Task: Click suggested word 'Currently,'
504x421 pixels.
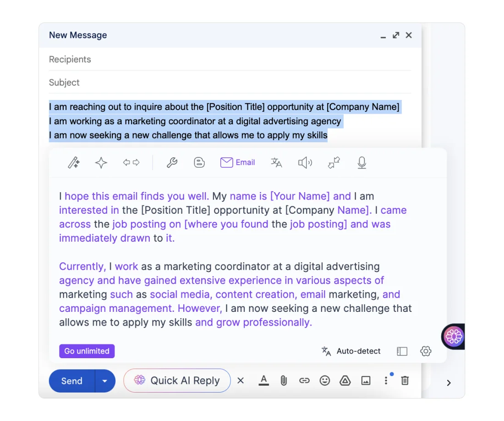Action: 82,266
